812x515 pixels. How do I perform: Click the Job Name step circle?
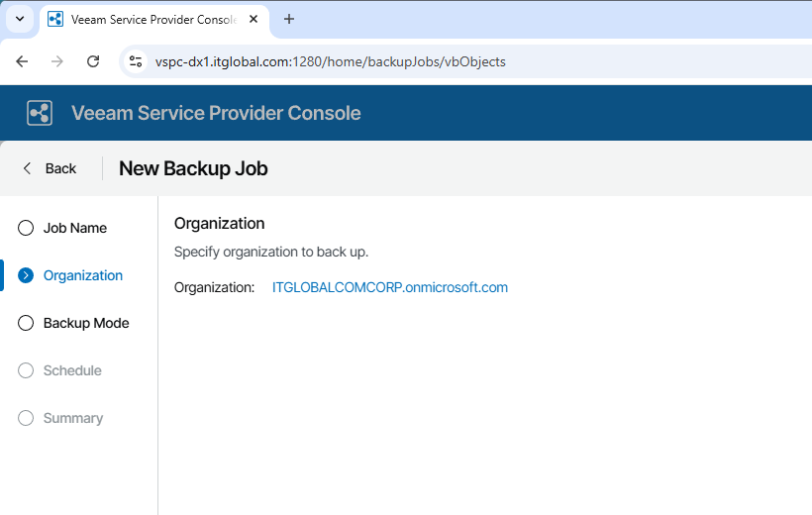click(26, 228)
